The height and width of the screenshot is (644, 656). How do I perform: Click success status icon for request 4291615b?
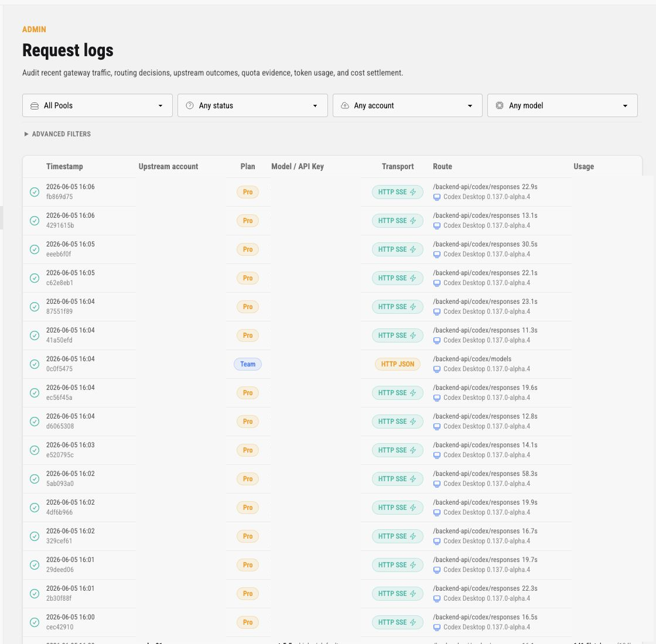(x=35, y=221)
